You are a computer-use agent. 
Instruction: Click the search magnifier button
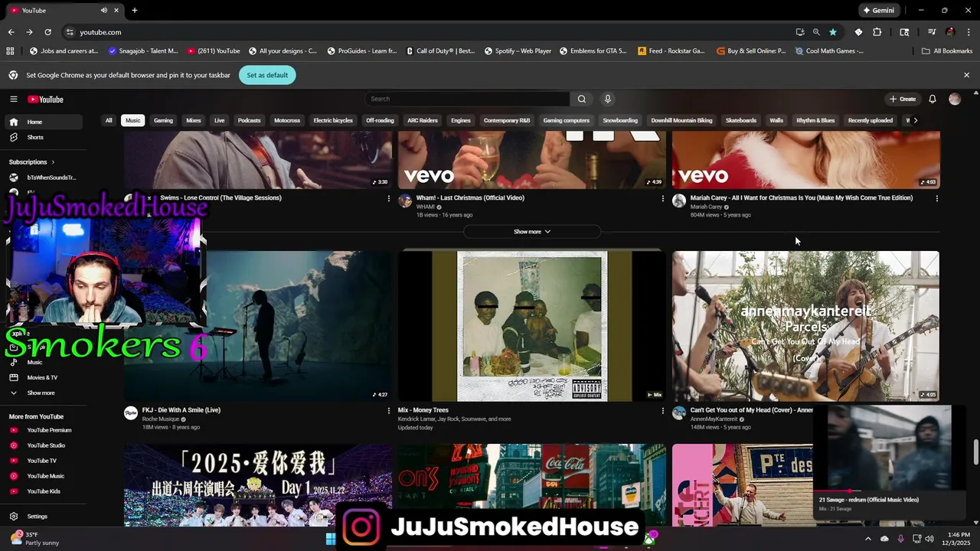tap(582, 99)
